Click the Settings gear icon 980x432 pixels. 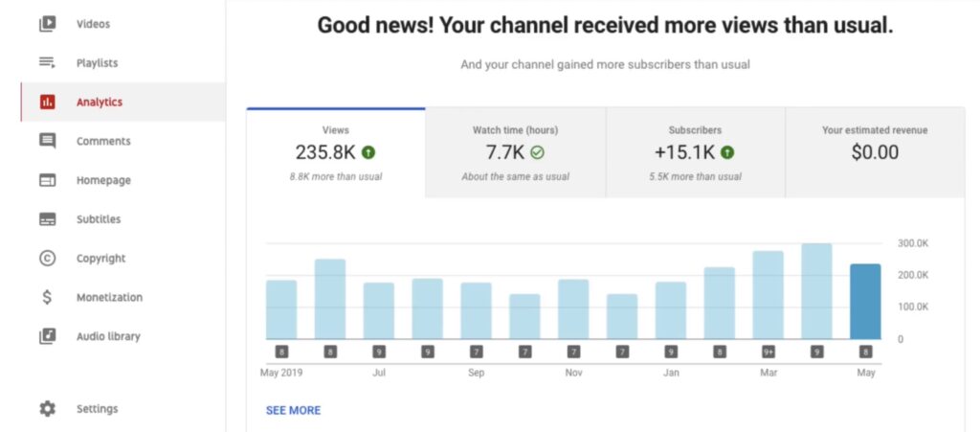47,409
